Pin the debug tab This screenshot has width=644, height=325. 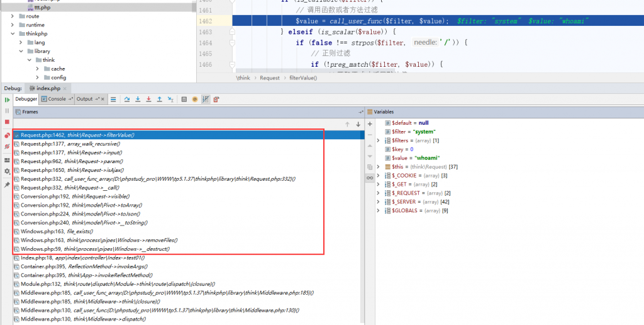pyautogui.click(x=7, y=185)
